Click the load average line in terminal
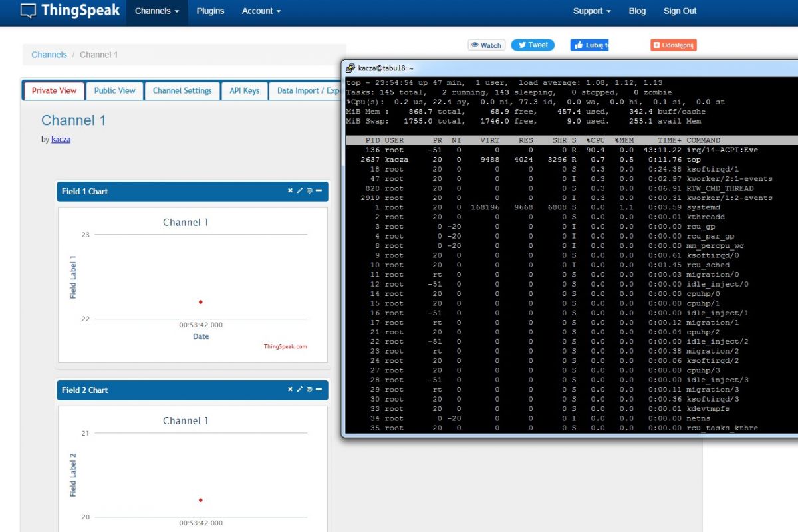This screenshot has width=798, height=532. click(x=504, y=82)
